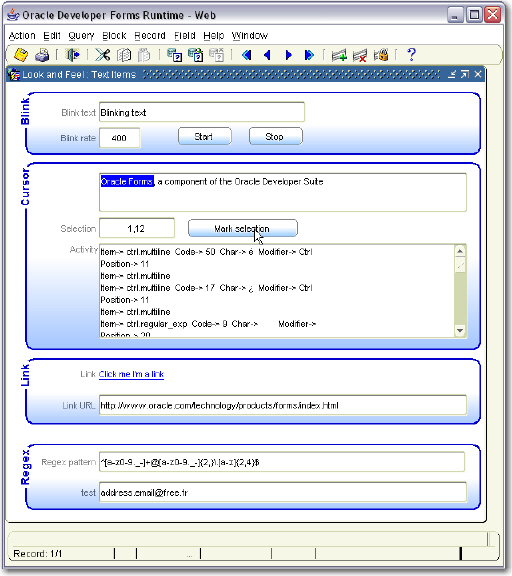512x576 pixels.
Task: Click the Stop blink button
Action: [276, 136]
